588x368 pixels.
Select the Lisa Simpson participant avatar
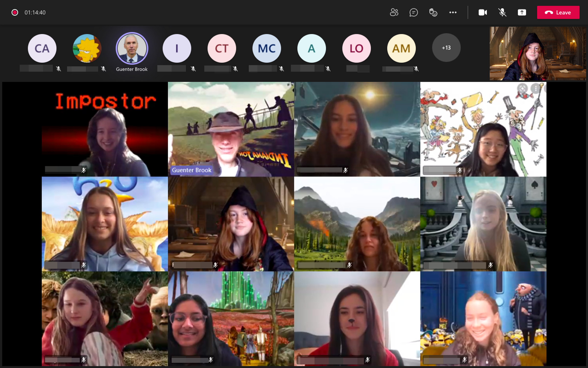tap(87, 48)
